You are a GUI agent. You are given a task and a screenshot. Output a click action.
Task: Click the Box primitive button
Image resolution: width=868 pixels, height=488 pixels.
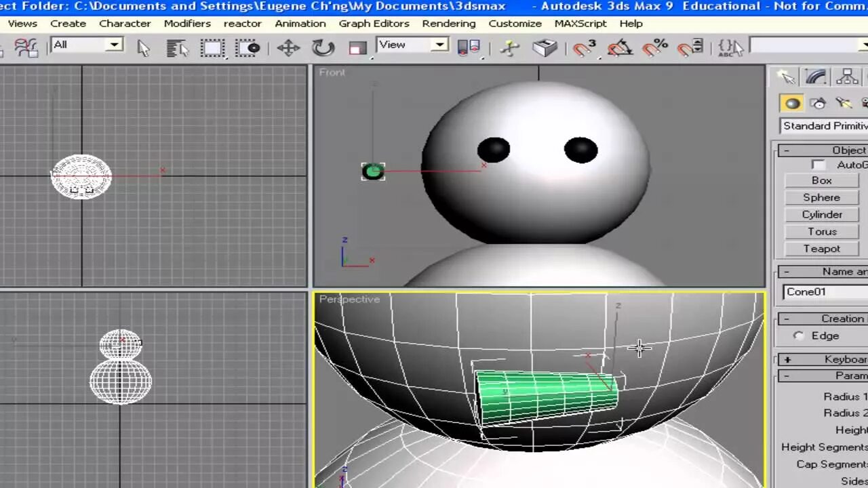[821, 180]
